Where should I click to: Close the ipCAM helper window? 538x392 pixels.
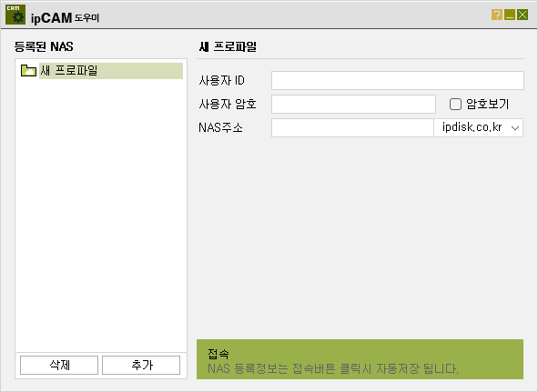[523, 15]
